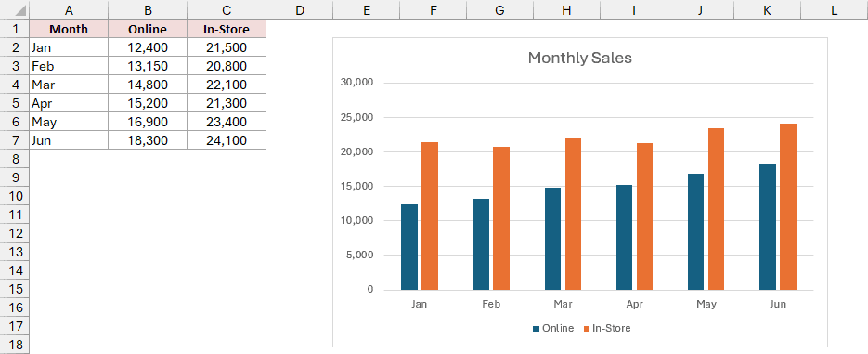Screen dimensions: 868x354
Task: Select the blue Online bar for Mar
Action: (x=552, y=239)
